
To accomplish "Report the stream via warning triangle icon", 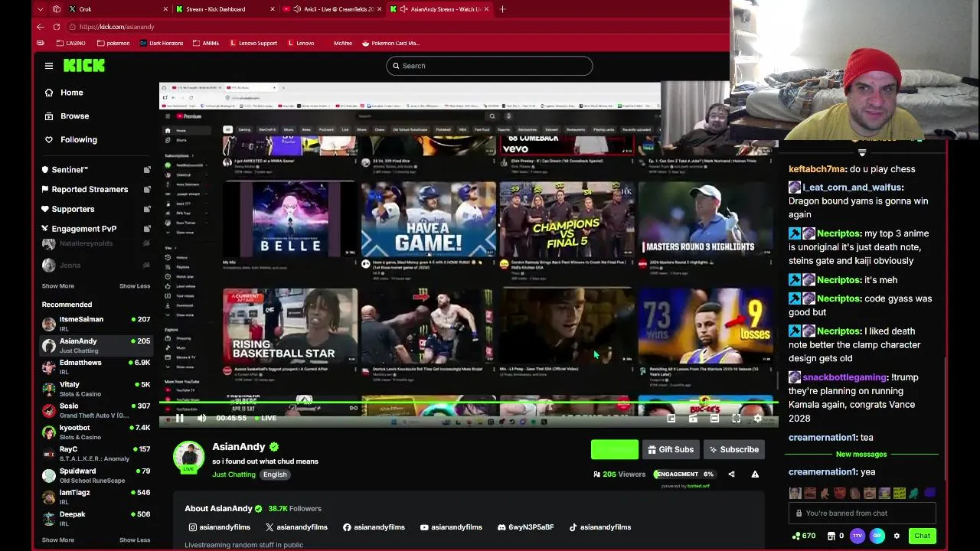I will (755, 474).
